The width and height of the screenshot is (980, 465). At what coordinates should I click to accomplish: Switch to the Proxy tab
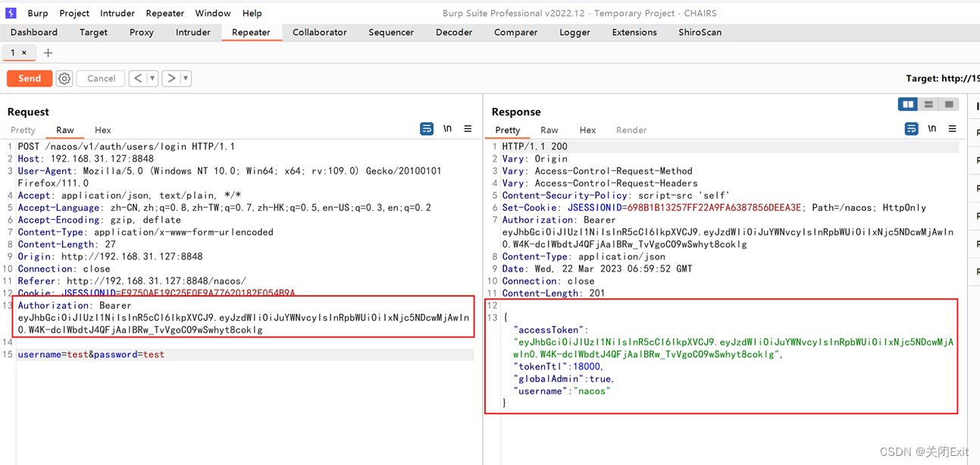pyautogui.click(x=142, y=32)
